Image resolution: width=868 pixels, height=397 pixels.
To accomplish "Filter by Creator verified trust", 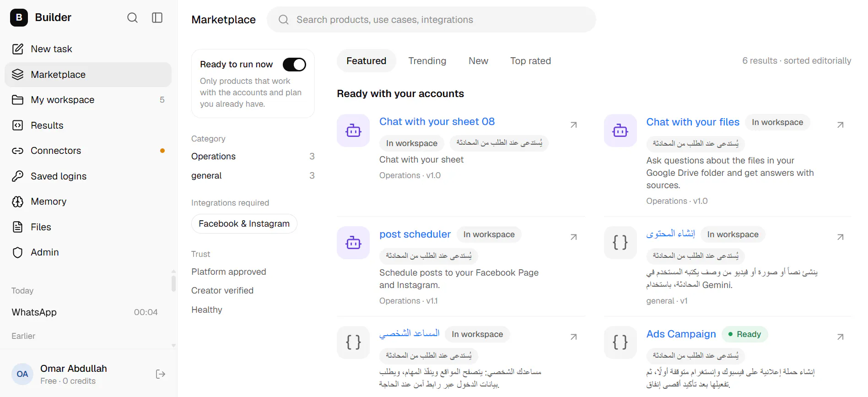I will coord(222,291).
